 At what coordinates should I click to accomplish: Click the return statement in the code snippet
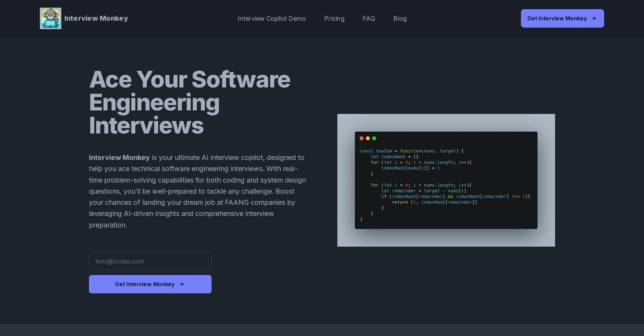click(434, 202)
